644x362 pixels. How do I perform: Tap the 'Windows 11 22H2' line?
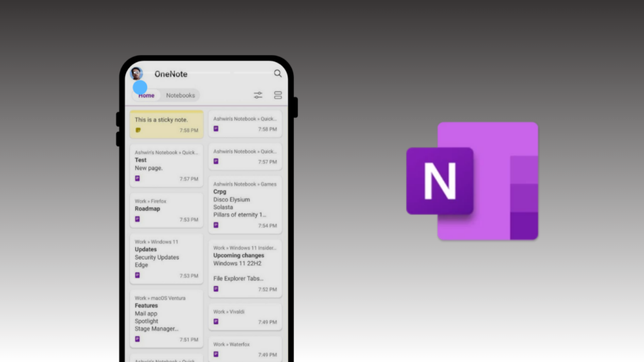[x=237, y=263]
